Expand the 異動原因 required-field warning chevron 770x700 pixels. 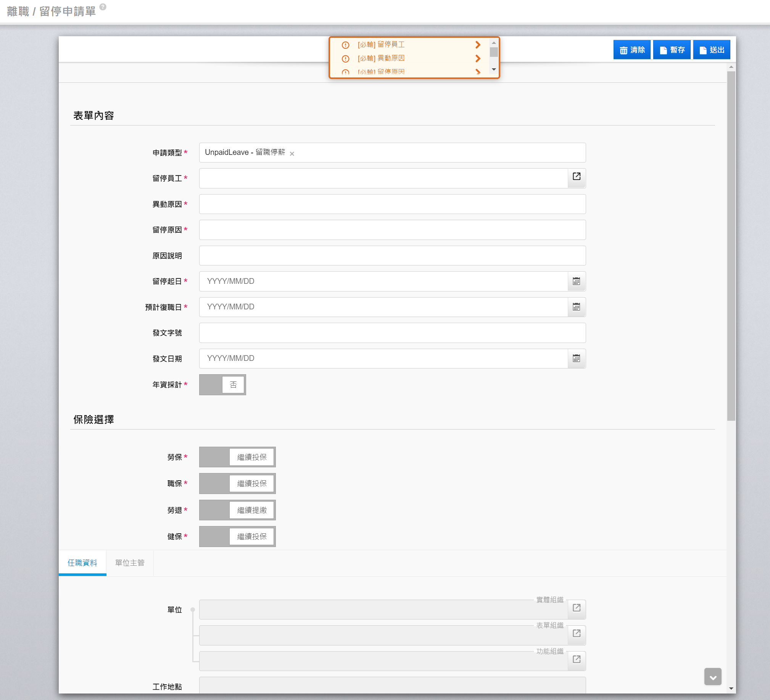click(x=477, y=58)
